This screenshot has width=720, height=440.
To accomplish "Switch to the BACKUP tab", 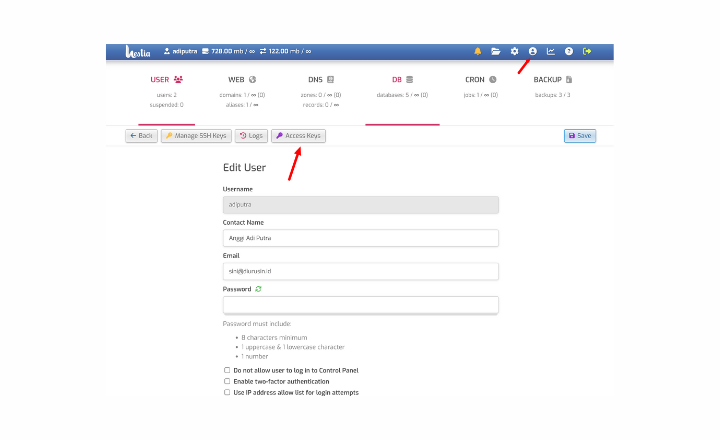I will tap(552, 87).
